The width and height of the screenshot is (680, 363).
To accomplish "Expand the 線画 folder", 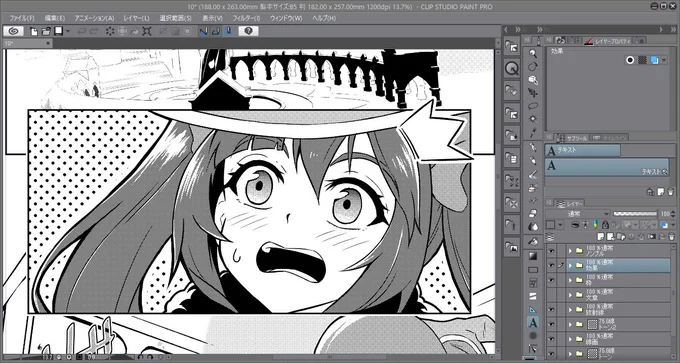I will [570, 339].
